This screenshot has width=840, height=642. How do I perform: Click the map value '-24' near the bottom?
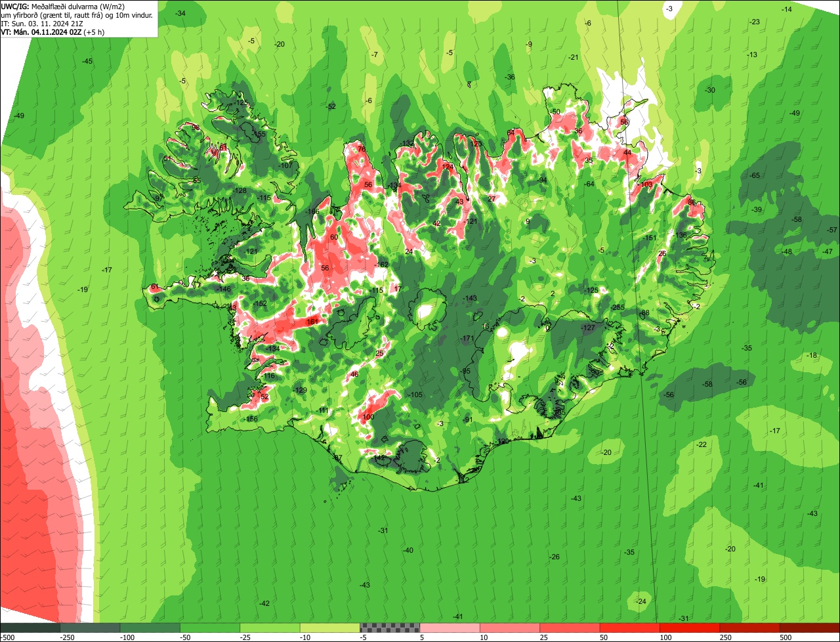[641, 601]
